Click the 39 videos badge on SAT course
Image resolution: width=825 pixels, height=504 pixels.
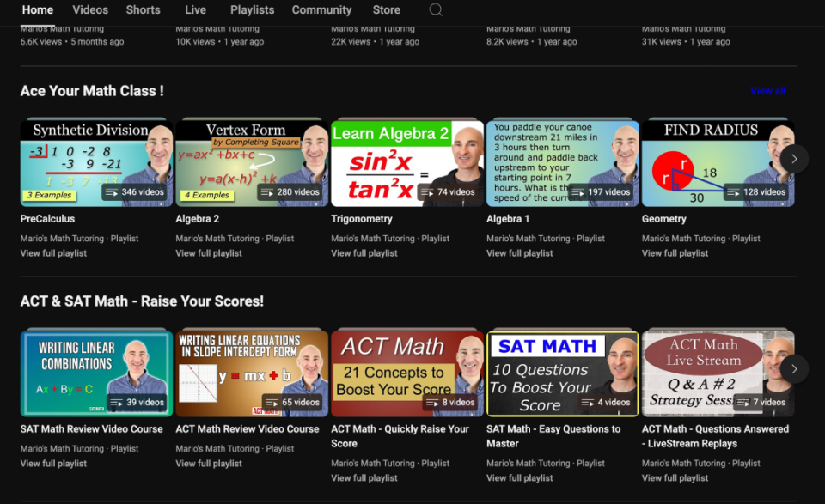click(137, 403)
